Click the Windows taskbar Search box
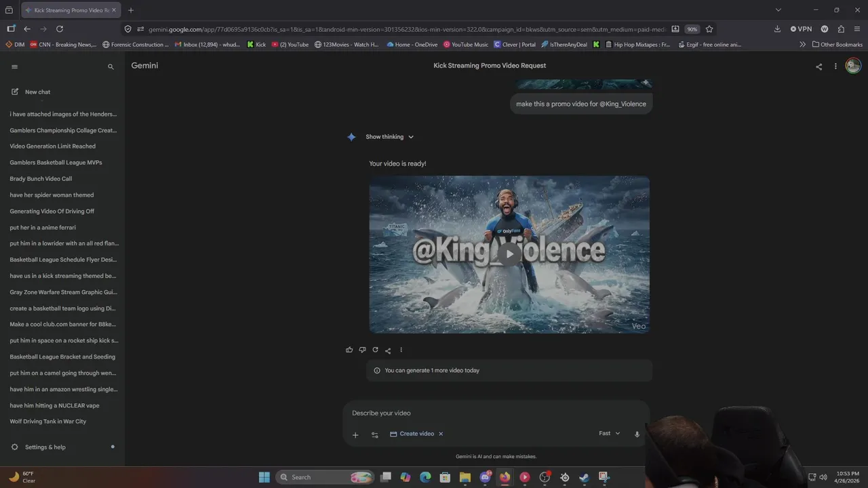868x488 pixels. tap(325, 477)
